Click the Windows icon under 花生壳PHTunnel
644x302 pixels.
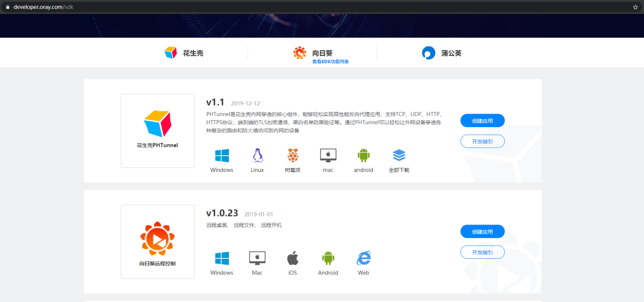[x=221, y=156]
